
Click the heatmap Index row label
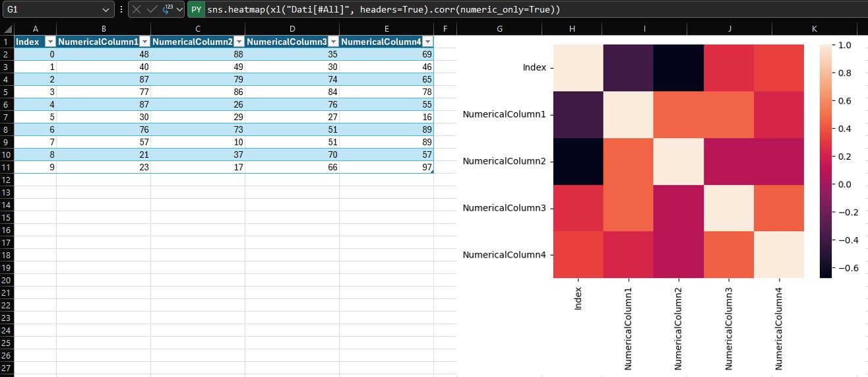534,67
